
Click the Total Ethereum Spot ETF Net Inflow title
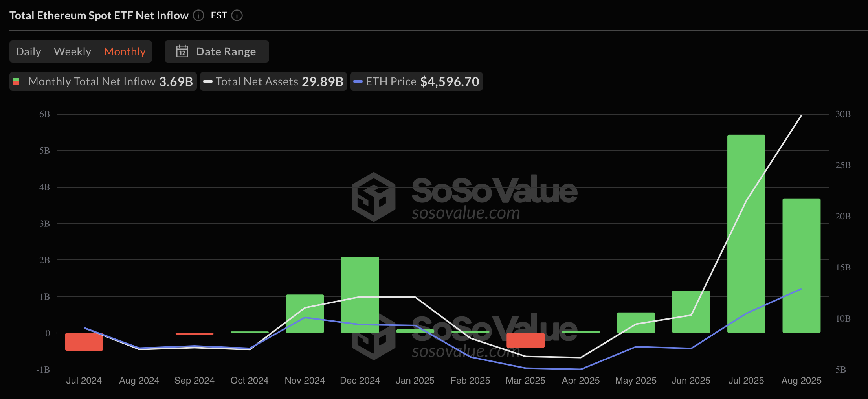pyautogui.click(x=99, y=15)
